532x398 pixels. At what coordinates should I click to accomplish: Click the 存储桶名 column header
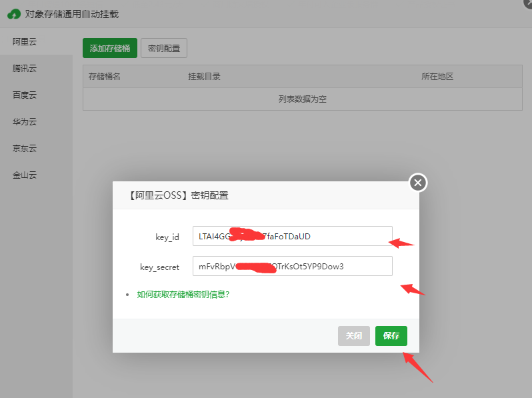pyautogui.click(x=105, y=77)
